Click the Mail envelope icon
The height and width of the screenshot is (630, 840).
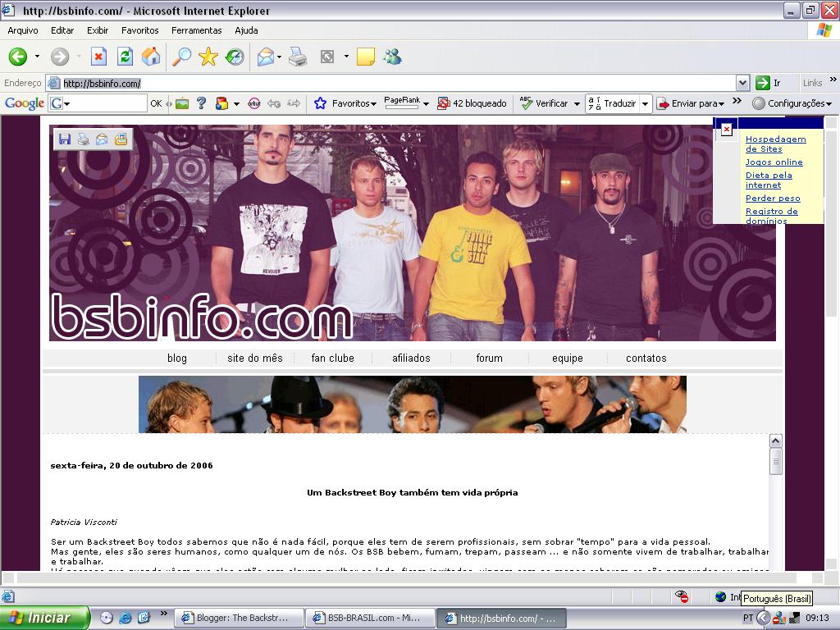click(265, 57)
